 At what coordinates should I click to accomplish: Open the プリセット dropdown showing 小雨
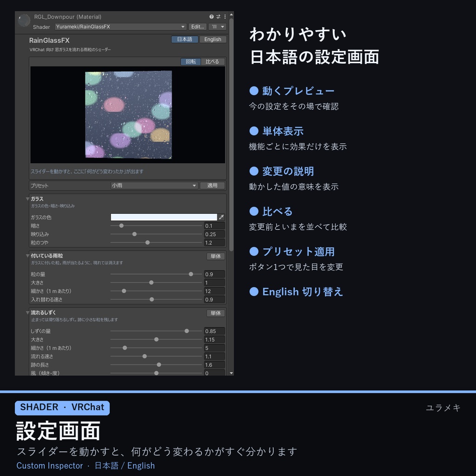154,185
